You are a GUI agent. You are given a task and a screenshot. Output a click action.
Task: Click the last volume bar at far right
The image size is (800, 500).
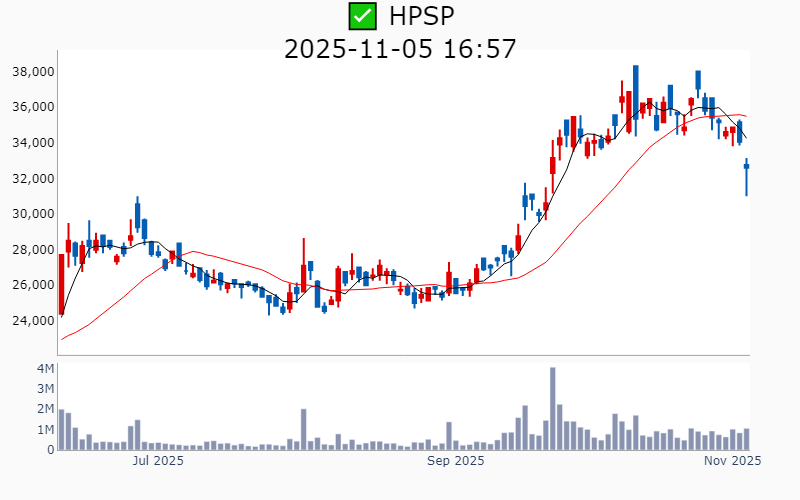tap(746, 439)
